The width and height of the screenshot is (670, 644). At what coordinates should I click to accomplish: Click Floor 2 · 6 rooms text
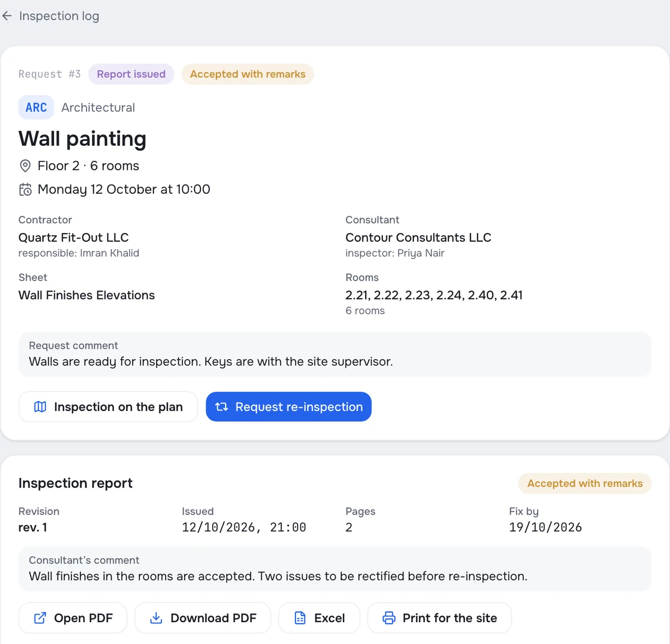(88, 166)
